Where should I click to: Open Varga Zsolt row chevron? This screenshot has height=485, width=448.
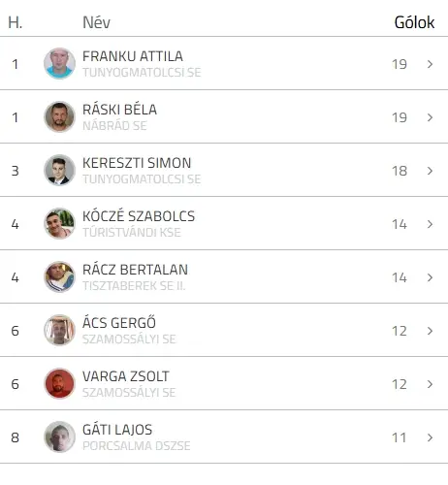(x=430, y=384)
